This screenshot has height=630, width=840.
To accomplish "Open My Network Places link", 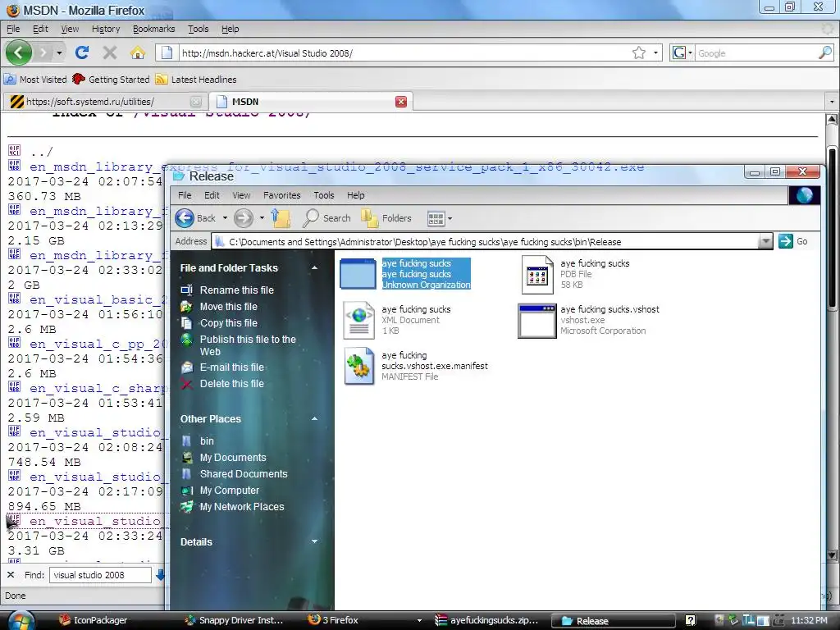I will pyautogui.click(x=242, y=507).
